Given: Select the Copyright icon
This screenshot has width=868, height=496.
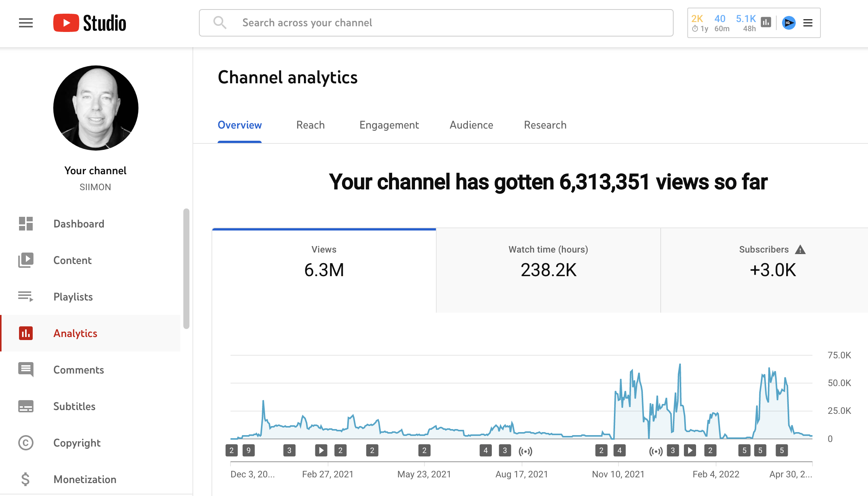Looking at the screenshot, I should 25,443.
